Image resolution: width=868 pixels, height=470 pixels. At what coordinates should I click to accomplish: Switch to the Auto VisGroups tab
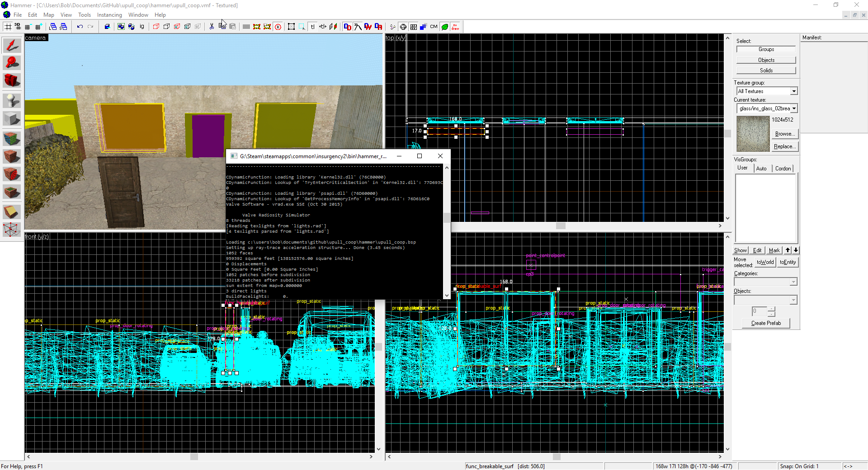(x=761, y=169)
